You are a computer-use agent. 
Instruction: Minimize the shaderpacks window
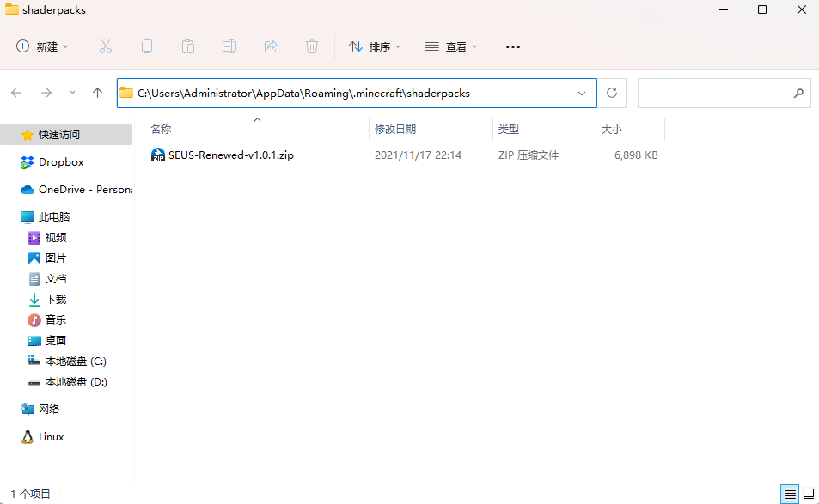(724, 10)
